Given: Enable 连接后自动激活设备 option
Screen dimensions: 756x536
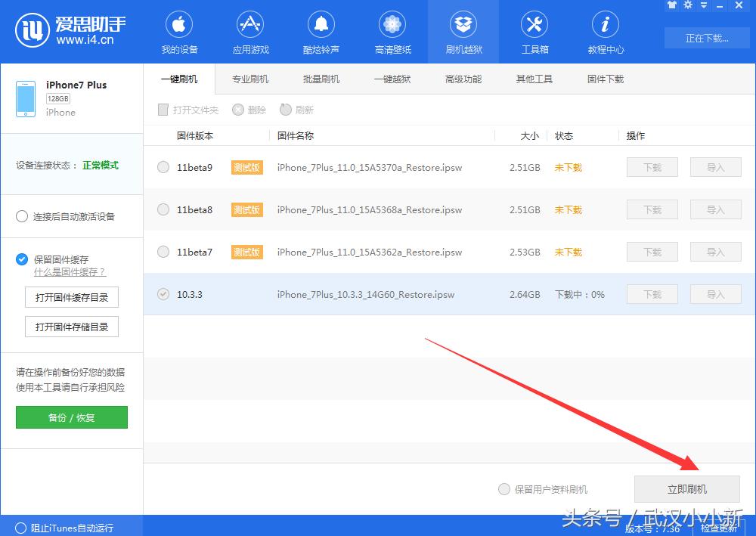Looking at the screenshot, I should click(22, 216).
